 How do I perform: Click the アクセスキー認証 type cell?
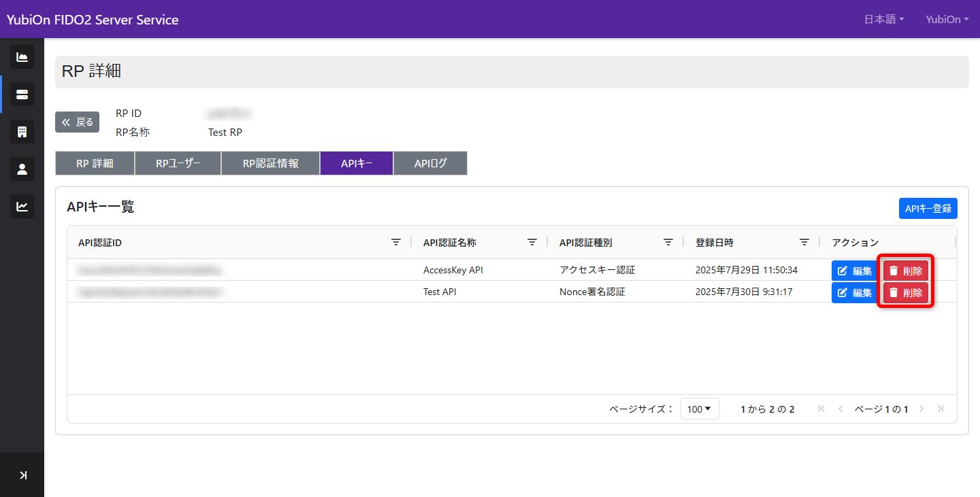coord(597,270)
